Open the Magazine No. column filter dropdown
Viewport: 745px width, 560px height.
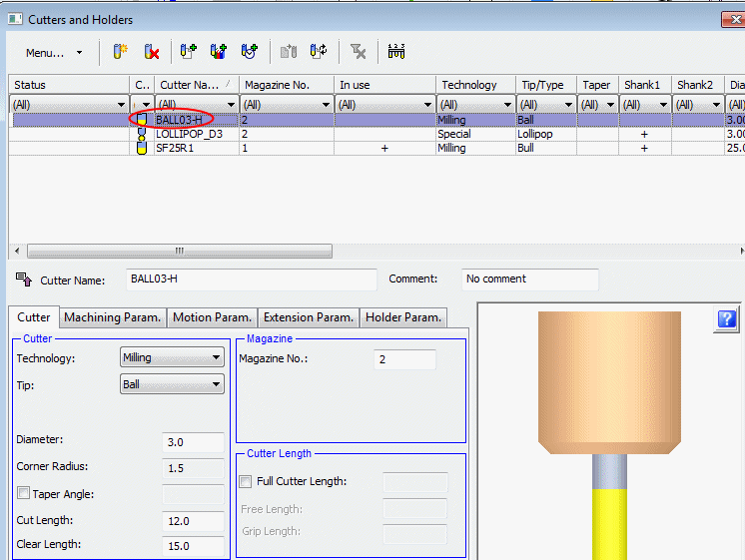[326, 104]
